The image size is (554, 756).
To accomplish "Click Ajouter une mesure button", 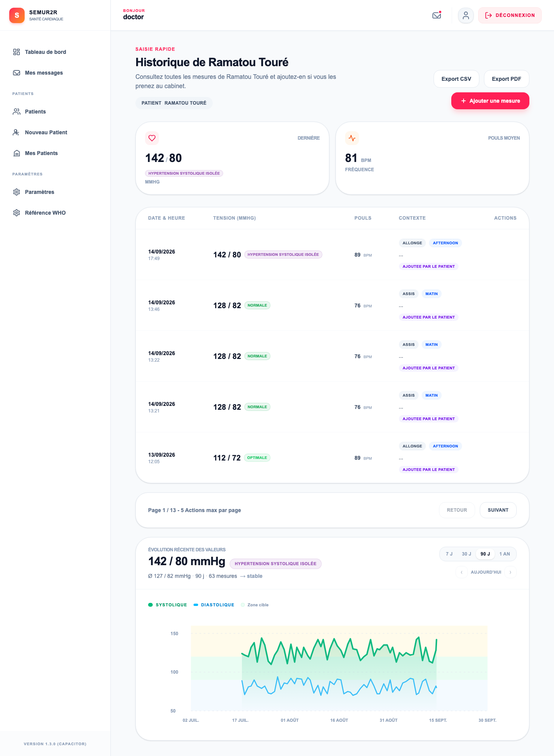I will (490, 101).
